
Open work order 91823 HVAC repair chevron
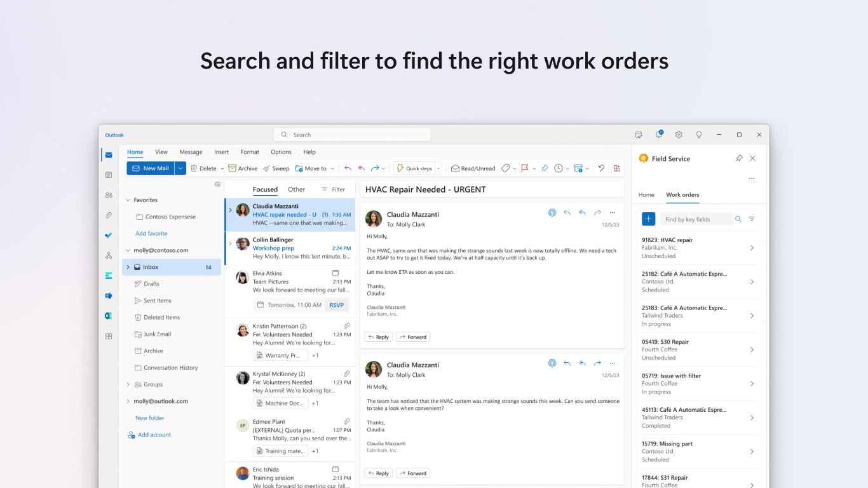(x=752, y=248)
